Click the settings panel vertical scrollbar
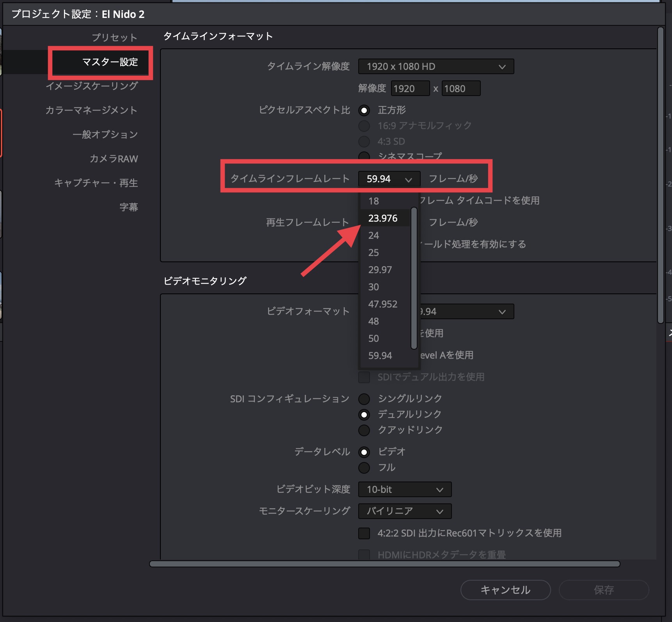 click(x=660, y=175)
